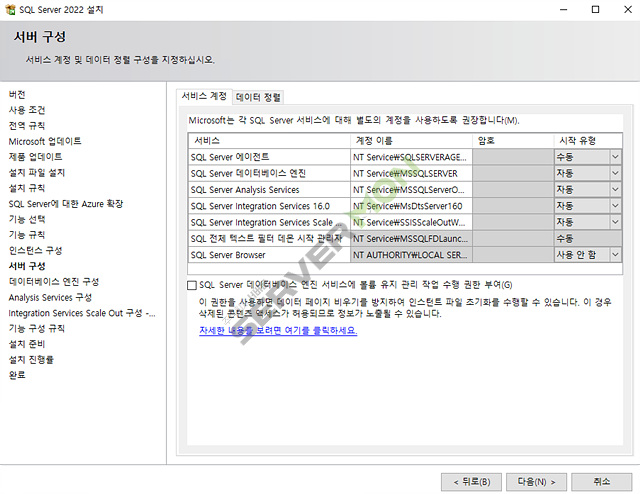Switch to the 데이터 정렬 tab
640x494 pixels.
(x=258, y=97)
